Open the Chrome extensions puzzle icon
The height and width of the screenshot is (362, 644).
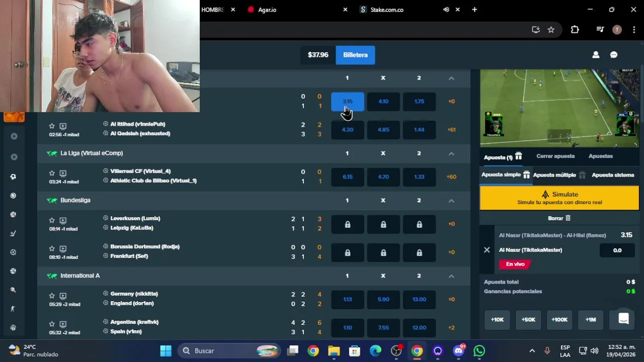point(575,30)
